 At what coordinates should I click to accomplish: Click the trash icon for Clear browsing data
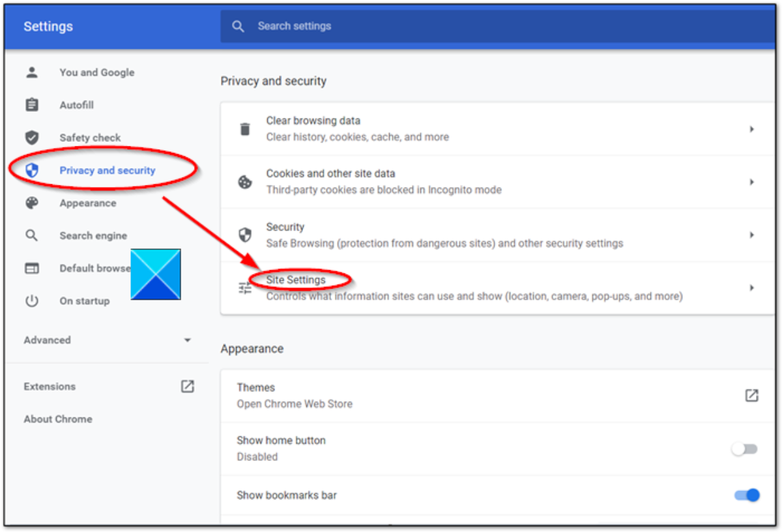point(245,129)
